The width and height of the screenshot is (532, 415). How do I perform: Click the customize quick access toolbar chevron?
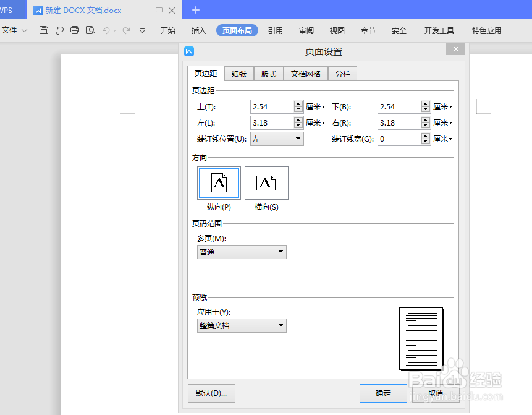coord(143,30)
